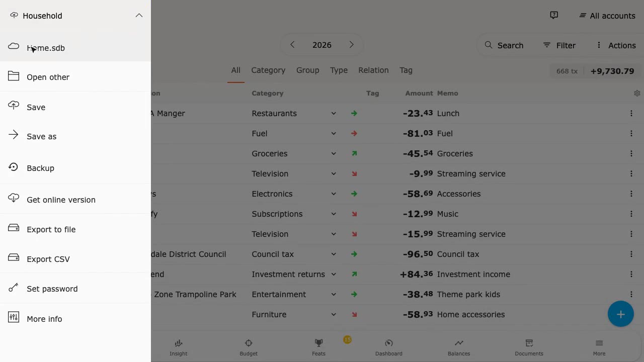This screenshot has width=644, height=362.
Task: Switch to the Group tab
Action: point(307,70)
